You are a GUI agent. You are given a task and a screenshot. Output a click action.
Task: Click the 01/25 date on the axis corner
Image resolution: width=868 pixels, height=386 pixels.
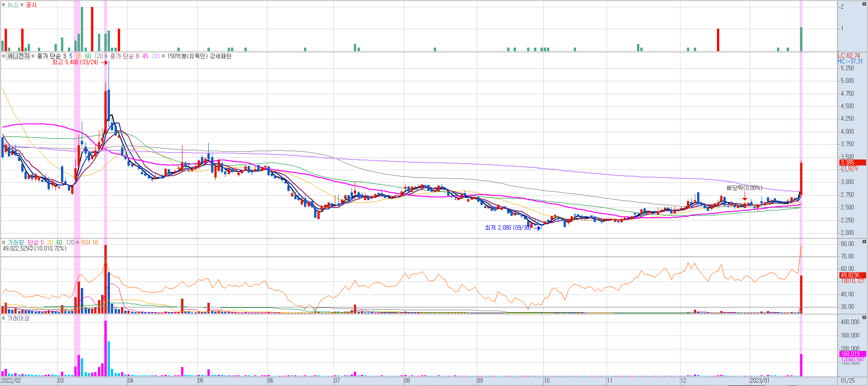click(x=848, y=381)
